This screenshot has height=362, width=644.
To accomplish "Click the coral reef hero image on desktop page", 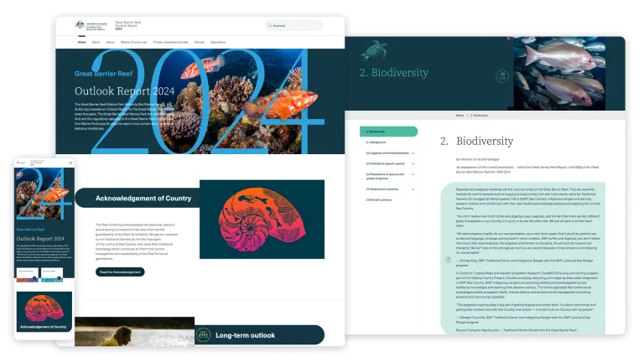I will pos(238,101).
